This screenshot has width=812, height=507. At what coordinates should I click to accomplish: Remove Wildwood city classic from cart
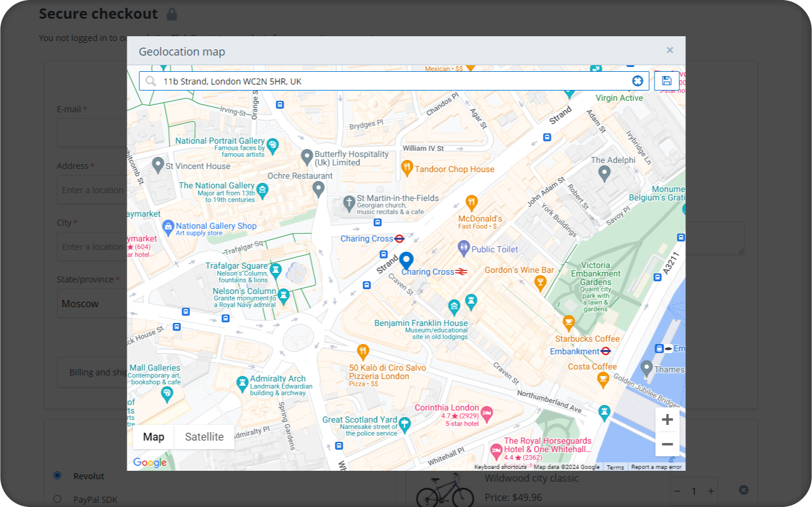pos(743,490)
